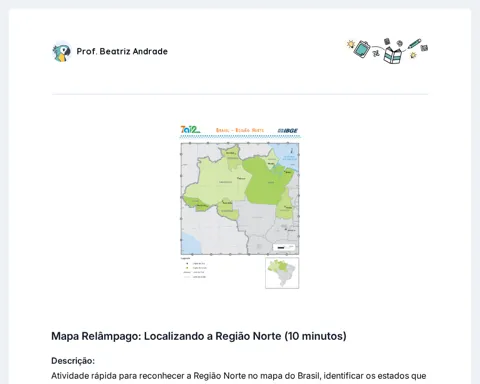This screenshot has width=480, height=384.
Task: Click the map legend below the map
Action: coord(194,268)
